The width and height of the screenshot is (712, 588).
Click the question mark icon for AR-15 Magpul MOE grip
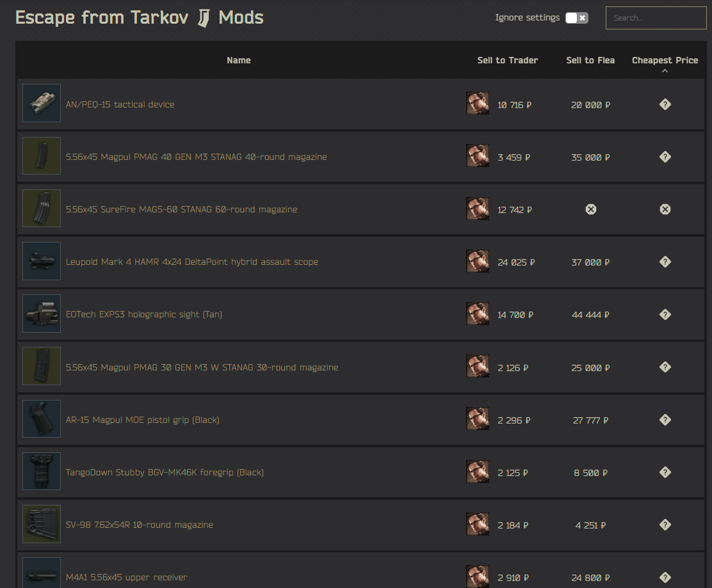665,420
